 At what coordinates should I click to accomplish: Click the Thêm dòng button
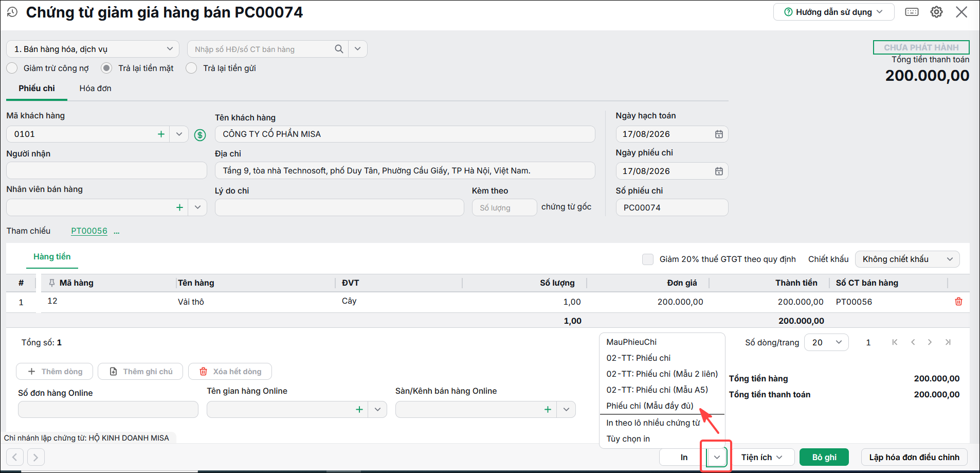55,371
